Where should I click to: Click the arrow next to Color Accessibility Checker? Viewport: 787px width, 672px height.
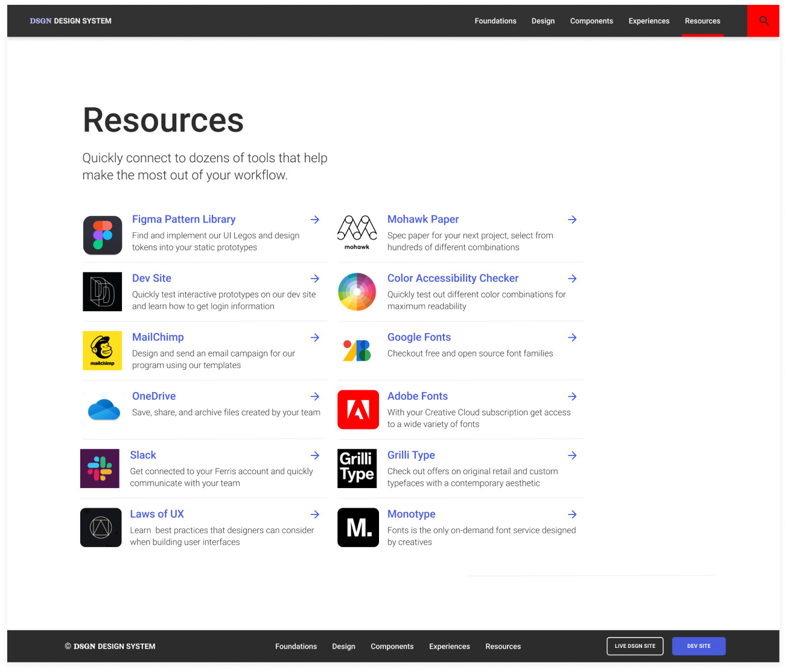point(573,279)
